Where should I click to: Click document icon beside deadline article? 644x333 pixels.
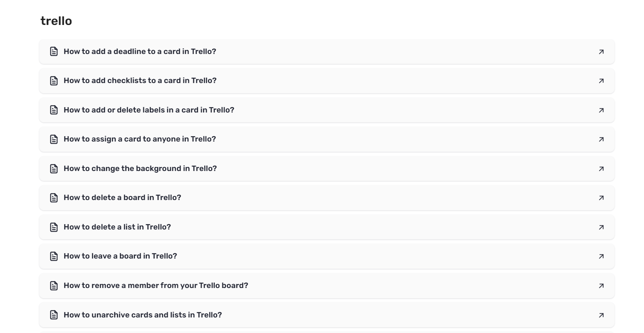(54, 52)
